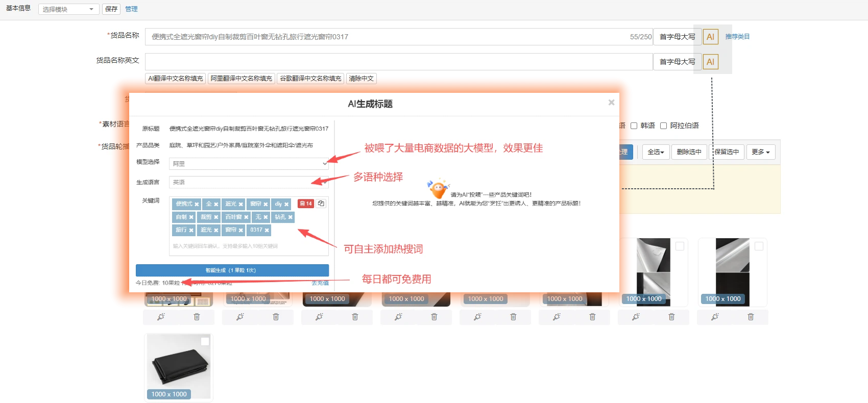Remove the 便携式 keyword tag
This screenshot has width=868, height=403.
point(197,205)
